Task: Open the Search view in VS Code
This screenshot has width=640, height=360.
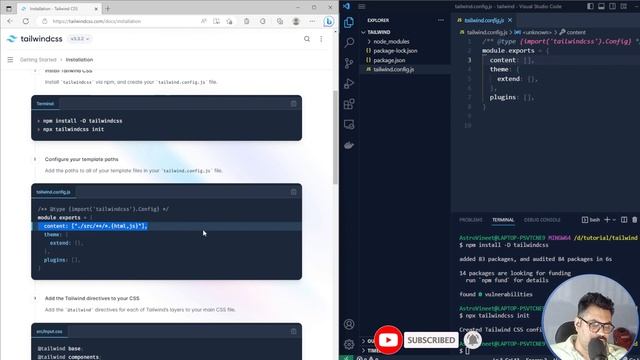Action: click(x=349, y=42)
